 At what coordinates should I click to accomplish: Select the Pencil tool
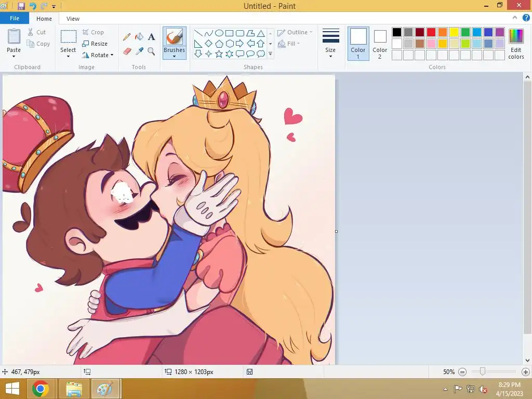pos(127,37)
